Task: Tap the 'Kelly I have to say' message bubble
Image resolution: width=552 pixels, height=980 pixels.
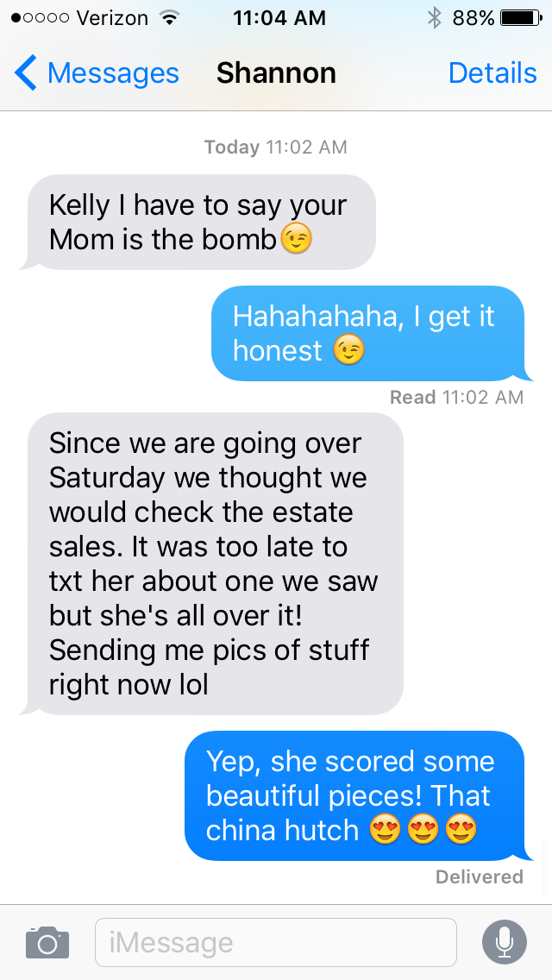Action: click(x=200, y=223)
